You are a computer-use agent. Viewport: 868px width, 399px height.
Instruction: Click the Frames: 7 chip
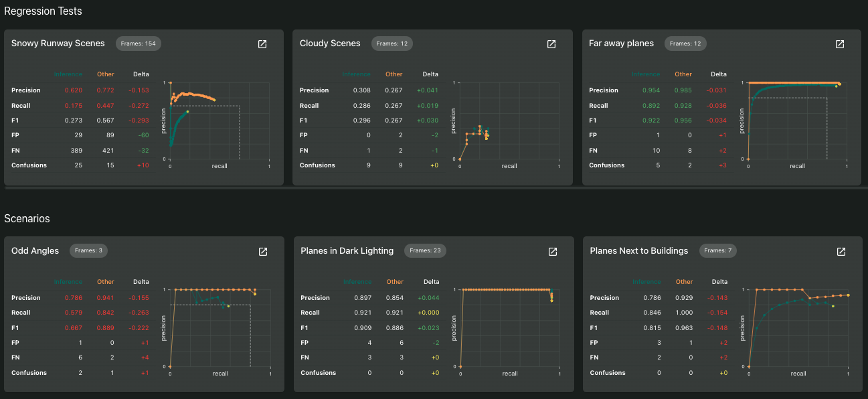tap(719, 251)
